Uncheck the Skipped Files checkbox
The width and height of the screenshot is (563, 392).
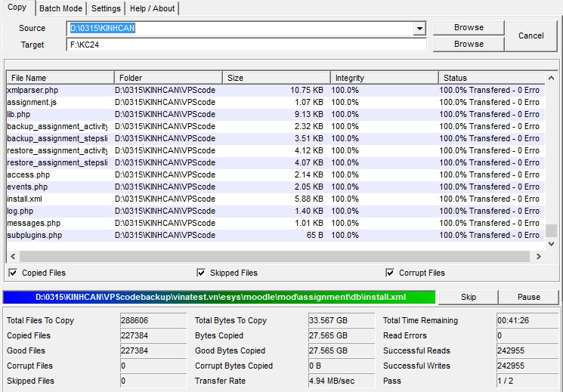click(x=201, y=273)
